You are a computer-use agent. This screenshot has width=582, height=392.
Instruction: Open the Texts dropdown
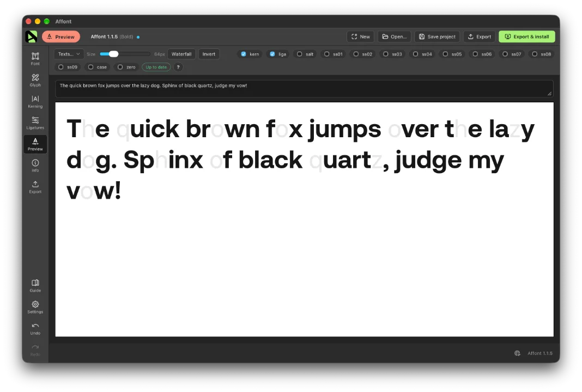69,54
